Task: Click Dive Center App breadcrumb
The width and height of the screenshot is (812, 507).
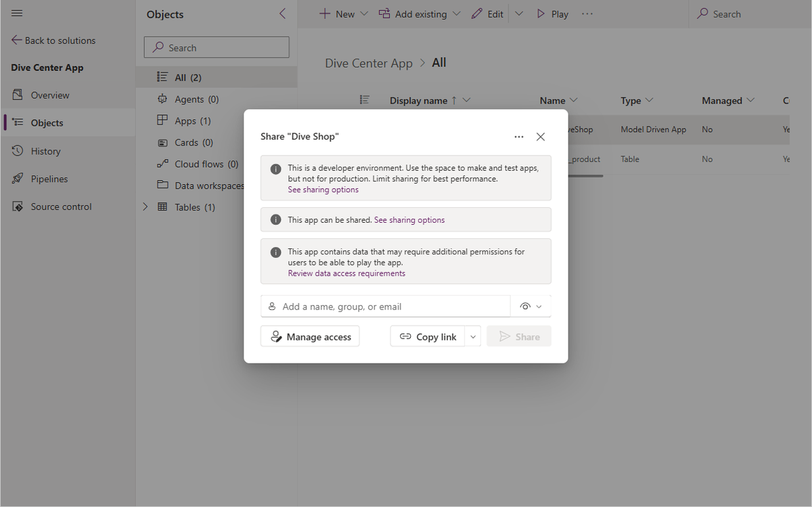Action: 369,63
